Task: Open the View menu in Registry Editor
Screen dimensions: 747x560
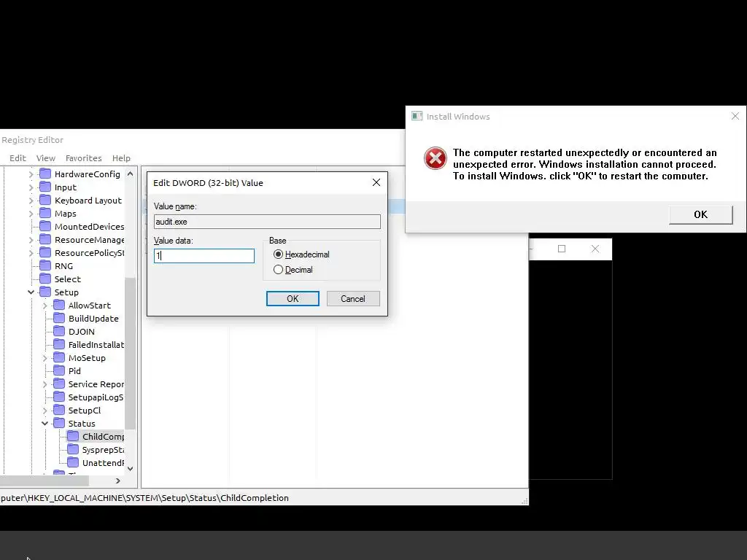Action: (x=46, y=158)
